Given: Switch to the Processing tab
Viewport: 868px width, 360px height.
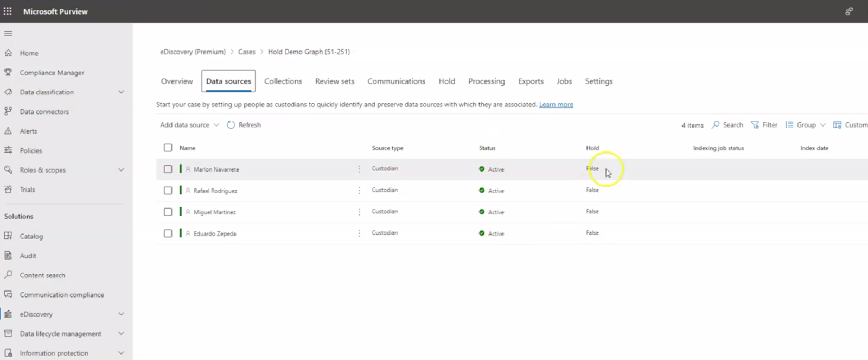Looking at the screenshot, I should pos(487,81).
